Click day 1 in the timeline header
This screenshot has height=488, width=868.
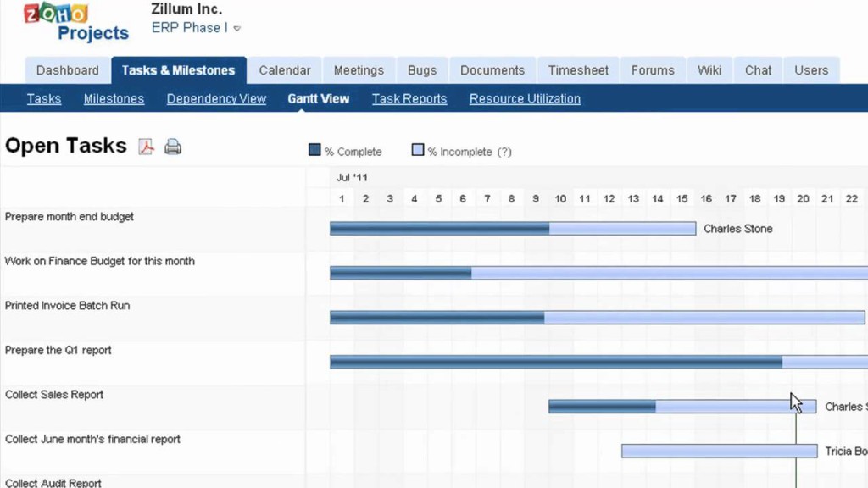pos(342,198)
